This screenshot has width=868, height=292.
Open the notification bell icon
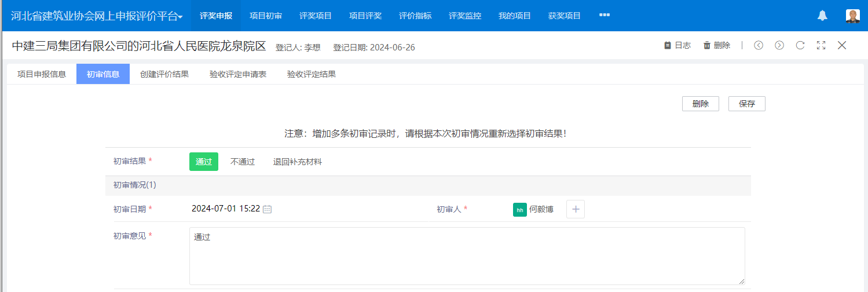coord(822,16)
